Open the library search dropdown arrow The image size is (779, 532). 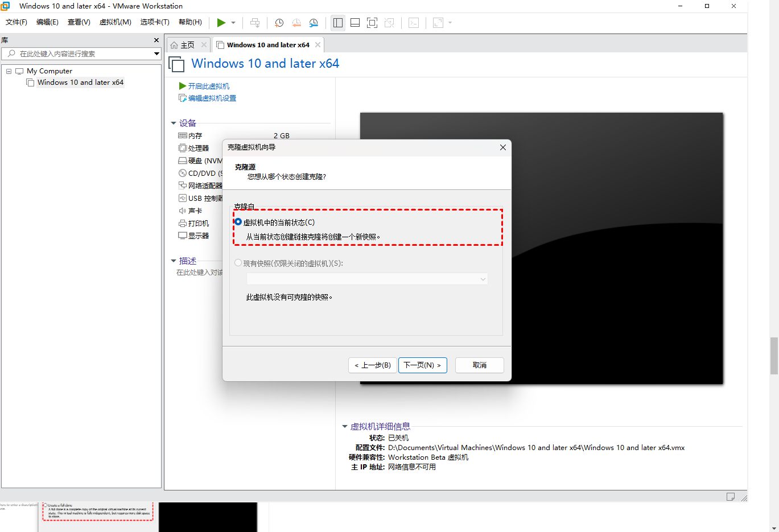[156, 53]
